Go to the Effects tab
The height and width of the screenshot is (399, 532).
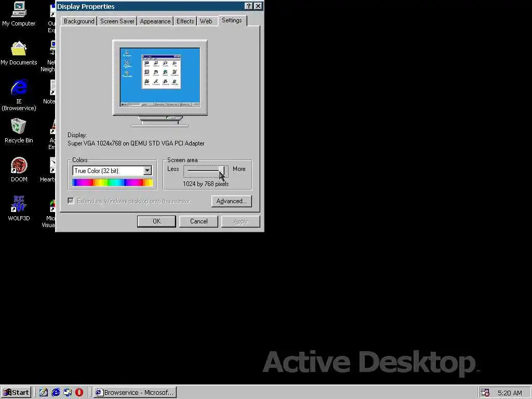[x=185, y=21]
